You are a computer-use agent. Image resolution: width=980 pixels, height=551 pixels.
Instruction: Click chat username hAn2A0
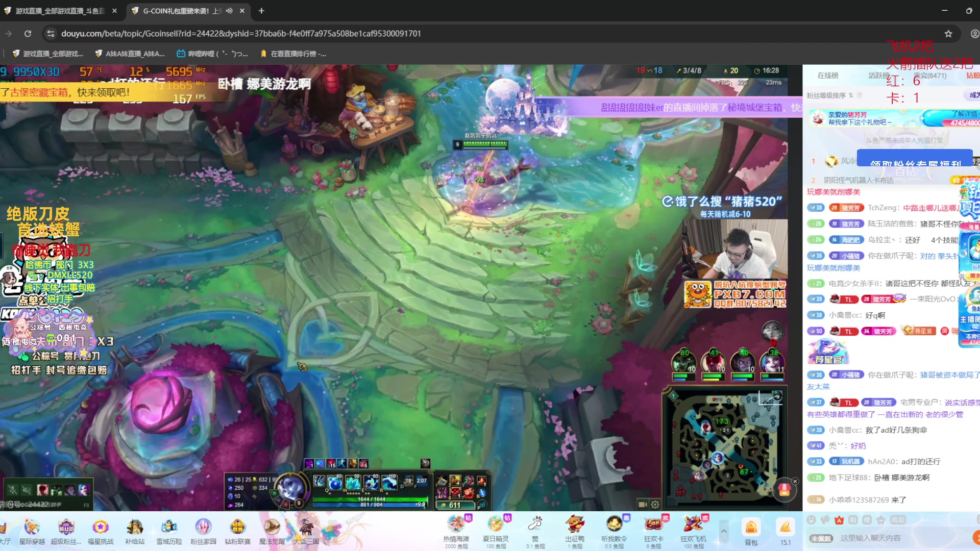click(x=883, y=461)
